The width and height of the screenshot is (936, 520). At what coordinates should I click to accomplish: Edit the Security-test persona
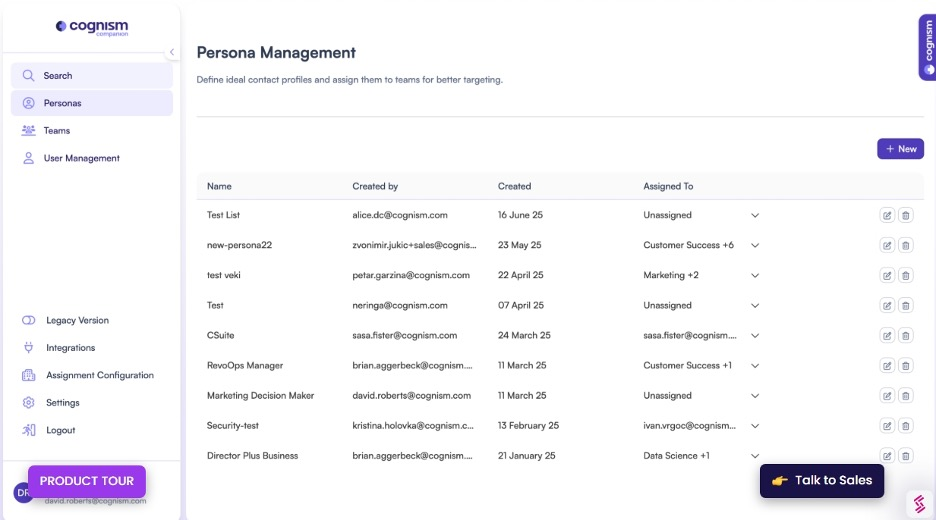tap(887, 426)
